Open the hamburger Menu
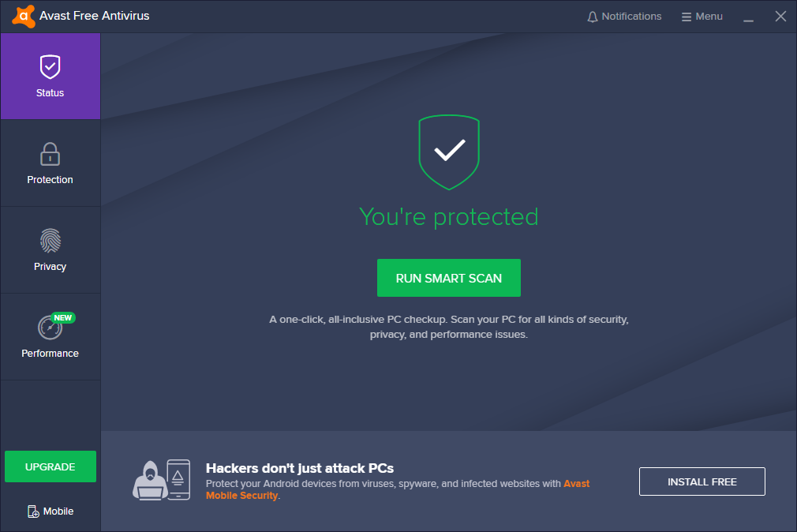797x532 pixels. pyautogui.click(x=702, y=17)
